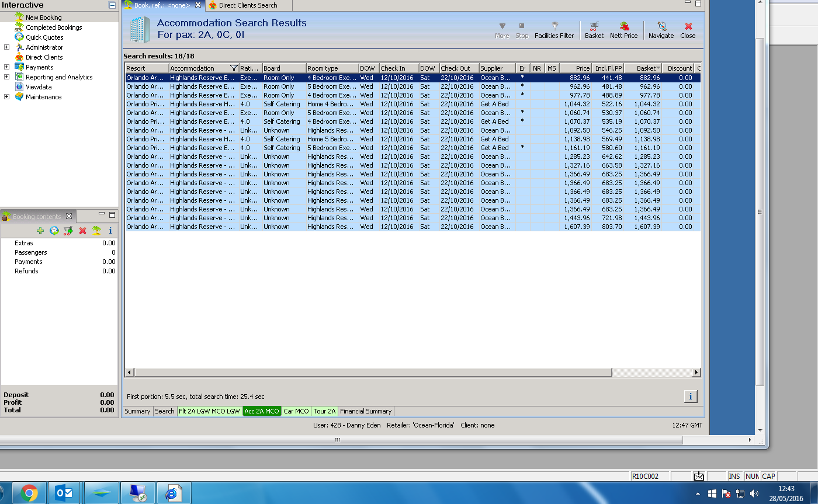Viewport: 818px width, 504px height.
Task: Click the clock icon in Booking contents toolbar
Action: pos(54,231)
